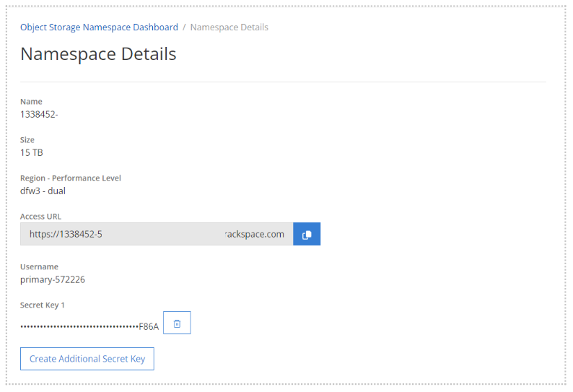Click the Access URL label
This screenshot has height=392, width=573.
(40, 217)
